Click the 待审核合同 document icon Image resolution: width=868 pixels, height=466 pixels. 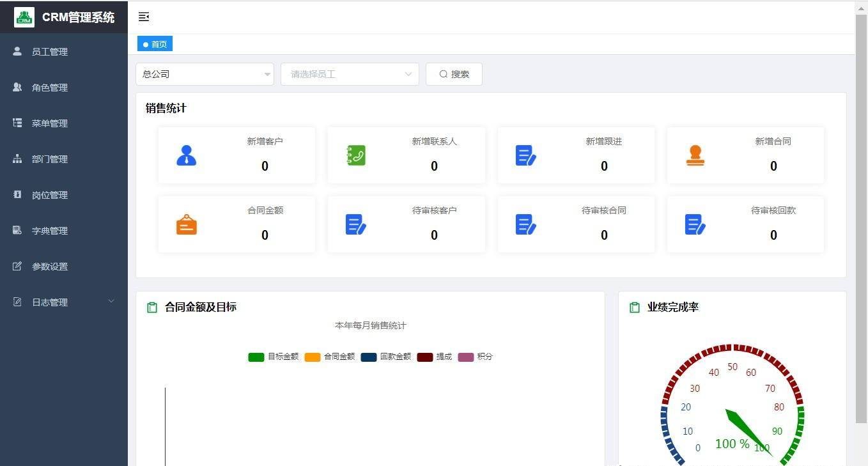tap(525, 224)
